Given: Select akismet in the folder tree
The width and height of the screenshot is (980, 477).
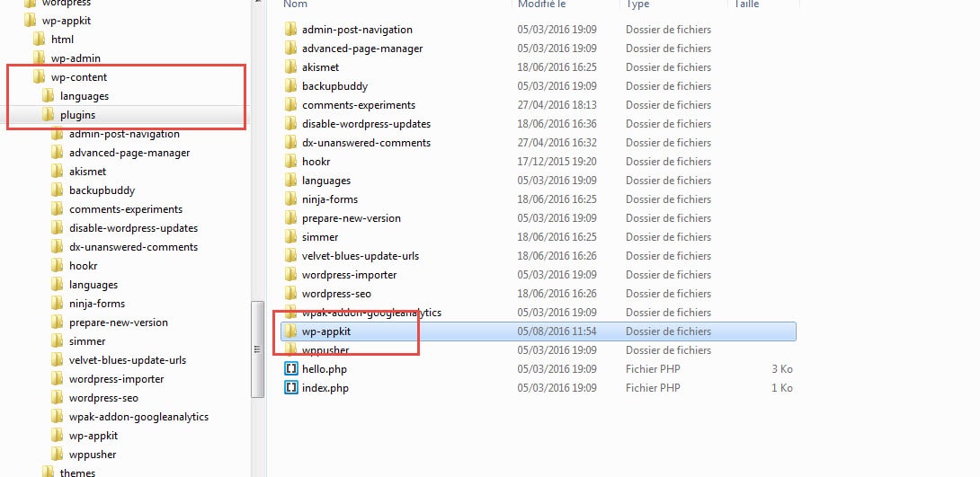Looking at the screenshot, I should pos(87,171).
